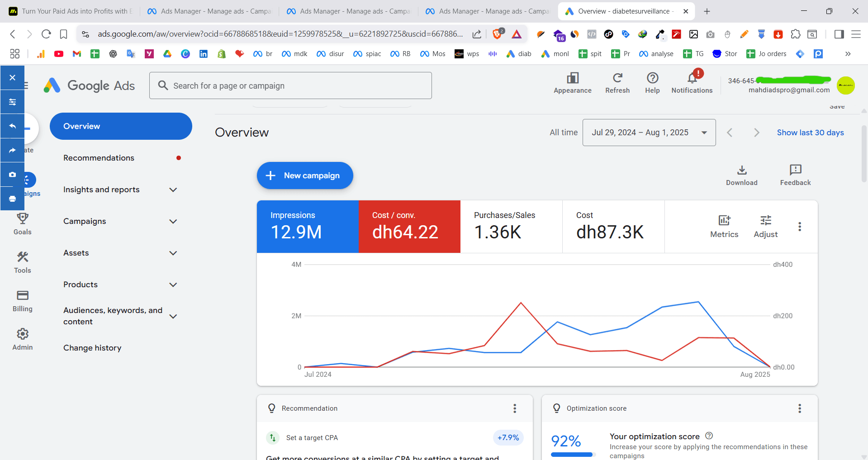Open the Notifications bell
This screenshot has width=868, height=460.
[x=692, y=78]
